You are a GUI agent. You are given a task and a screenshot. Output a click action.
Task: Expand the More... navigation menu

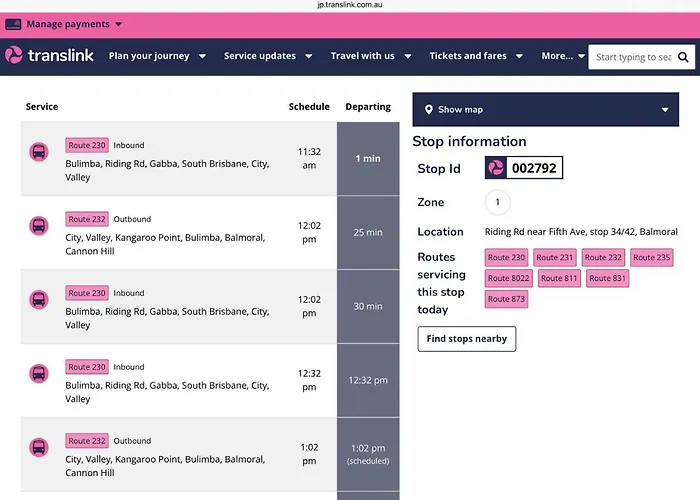[x=563, y=57]
